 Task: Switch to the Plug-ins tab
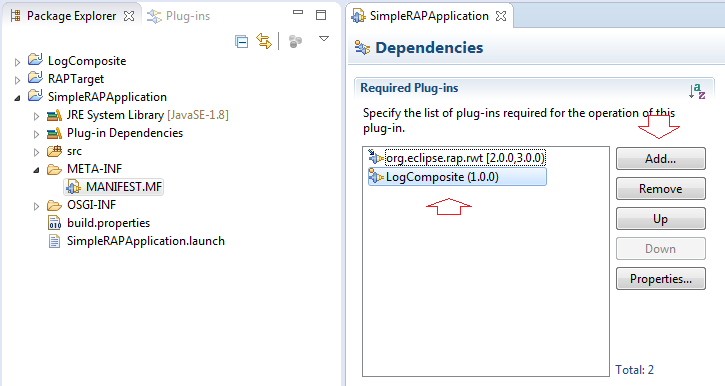coord(178,16)
